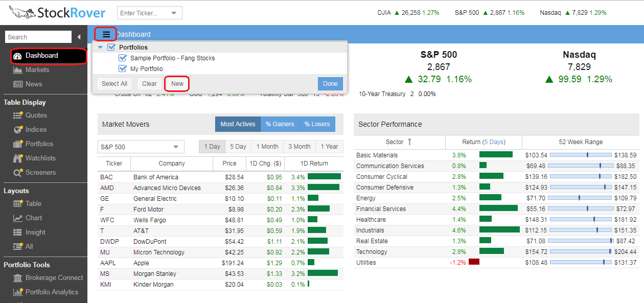Click the Portfolios icon in sidebar
Image resolution: width=644 pixels, height=303 pixels.
click(18, 144)
